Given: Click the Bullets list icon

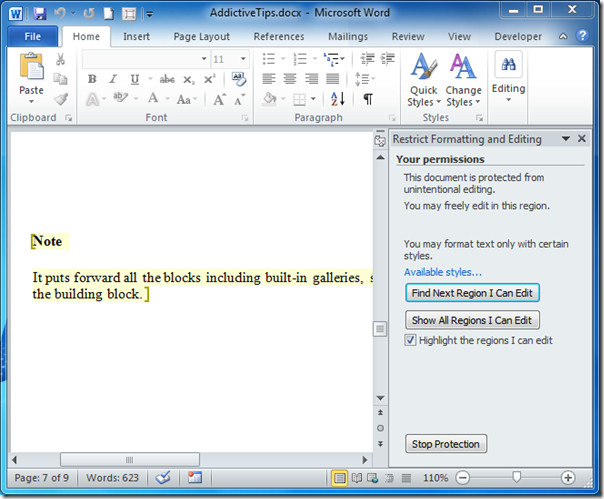Looking at the screenshot, I should [x=268, y=59].
